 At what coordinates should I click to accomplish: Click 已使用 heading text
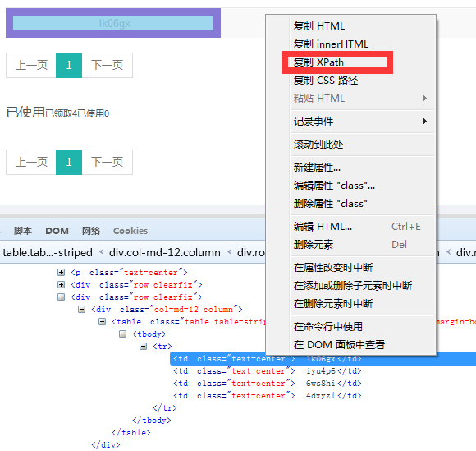point(25,113)
